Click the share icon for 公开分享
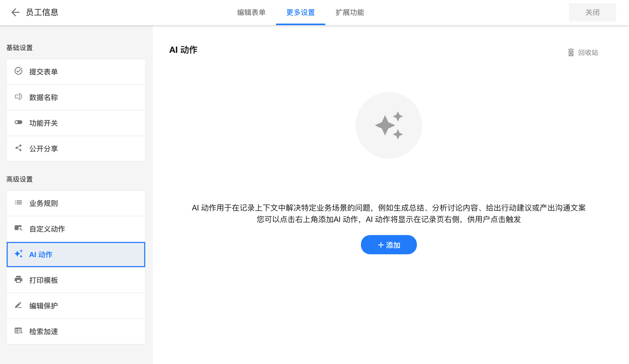The height and width of the screenshot is (364, 629). (x=18, y=148)
